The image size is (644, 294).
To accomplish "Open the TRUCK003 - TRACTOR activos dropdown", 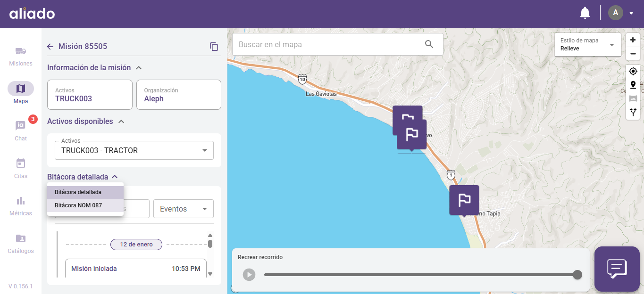I will [x=134, y=151].
